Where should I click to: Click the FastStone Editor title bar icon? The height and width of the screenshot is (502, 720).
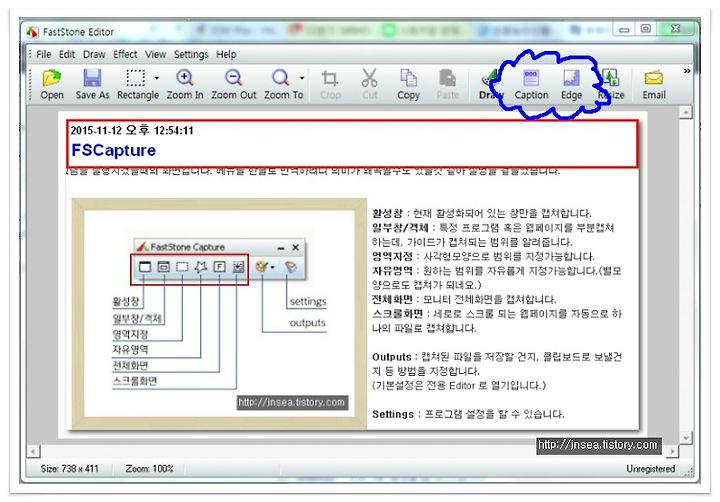pyautogui.click(x=32, y=32)
